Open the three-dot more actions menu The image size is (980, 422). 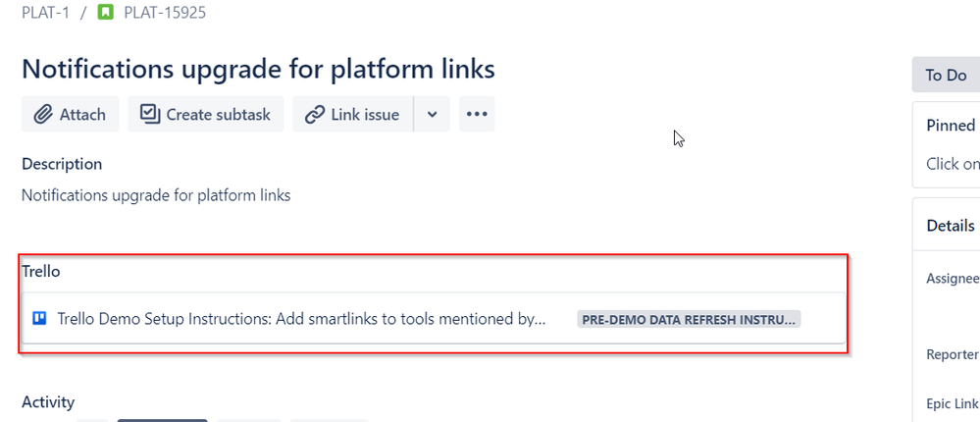(x=477, y=114)
